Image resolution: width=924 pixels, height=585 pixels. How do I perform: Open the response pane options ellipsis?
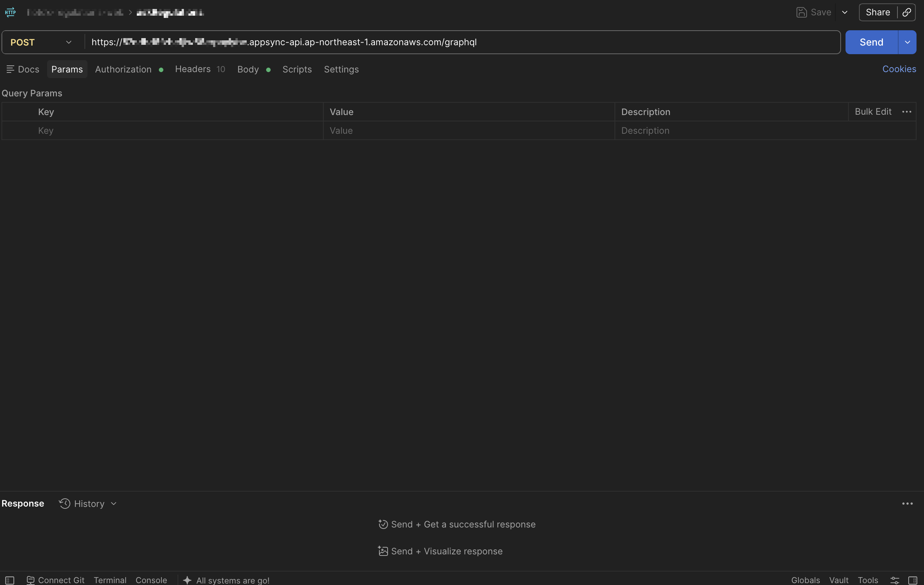click(907, 504)
